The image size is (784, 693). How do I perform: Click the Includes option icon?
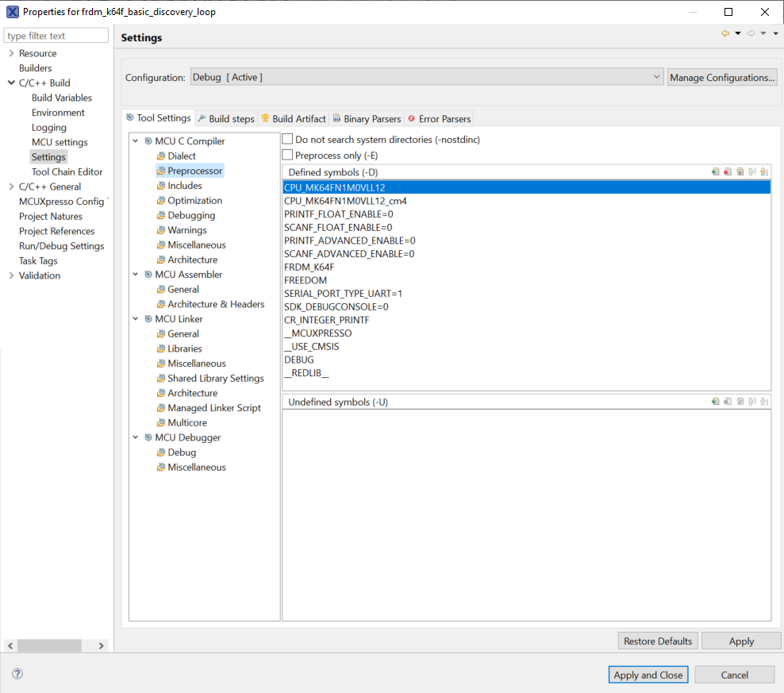pyautogui.click(x=161, y=186)
